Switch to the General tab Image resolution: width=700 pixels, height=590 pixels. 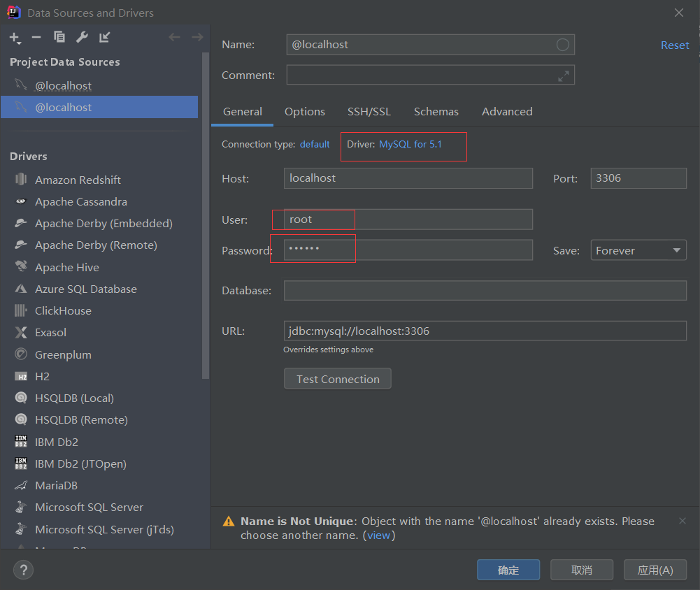coord(243,112)
